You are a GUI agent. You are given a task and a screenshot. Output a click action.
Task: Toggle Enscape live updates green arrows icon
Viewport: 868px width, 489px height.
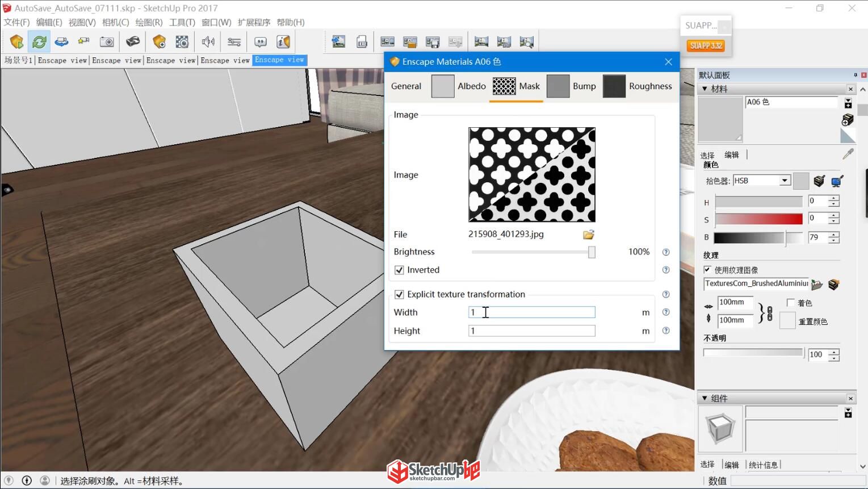tap(39, 41)
